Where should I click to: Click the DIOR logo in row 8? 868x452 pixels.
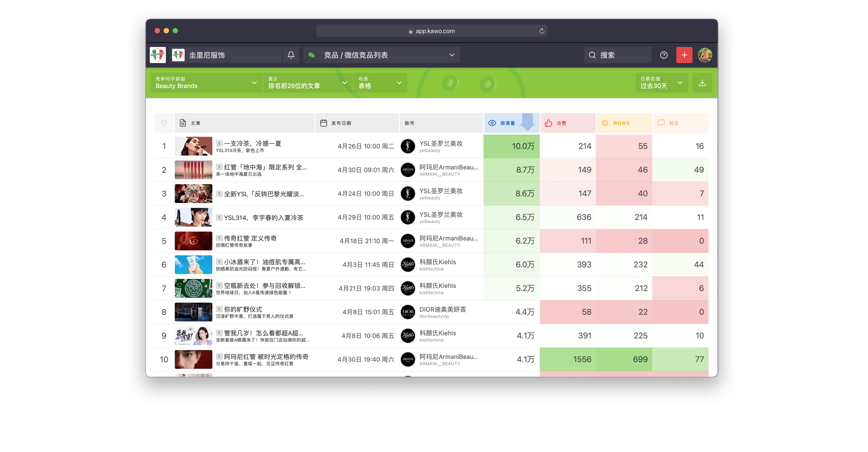(x=408, y=312)
